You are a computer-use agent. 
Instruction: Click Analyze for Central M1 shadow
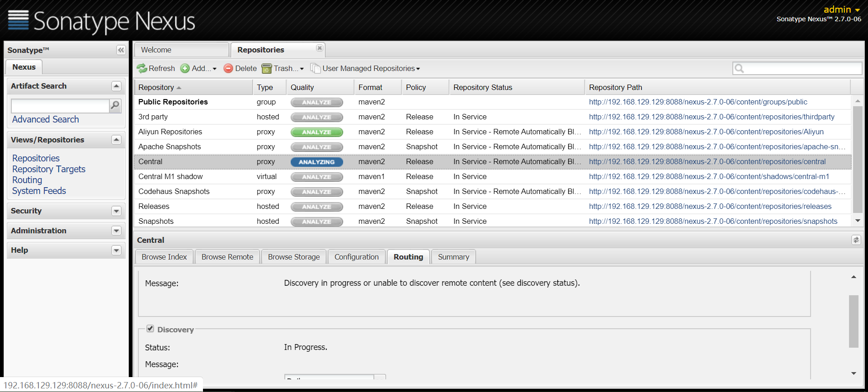click(x=316, y=177)
